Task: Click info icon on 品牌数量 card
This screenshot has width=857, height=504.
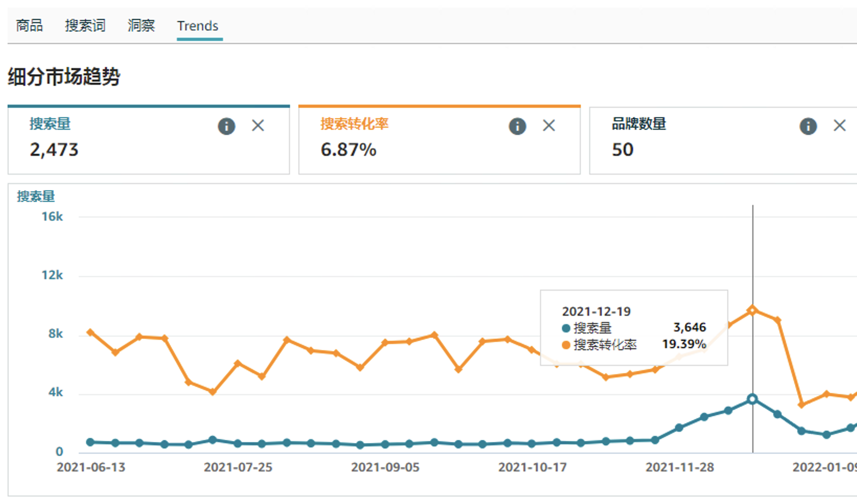Action: coord(808,126)
